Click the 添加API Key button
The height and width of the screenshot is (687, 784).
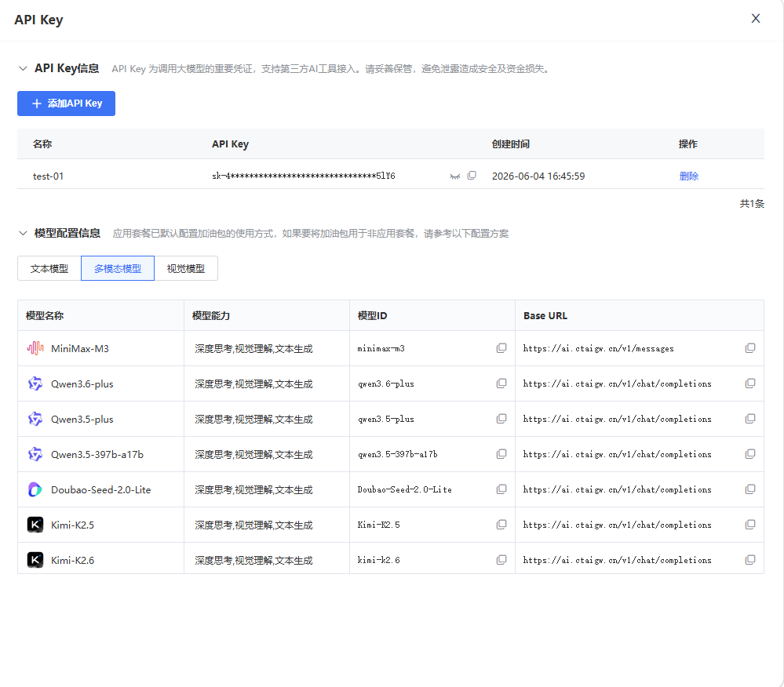pyautogui.click(x=66, y=104)
